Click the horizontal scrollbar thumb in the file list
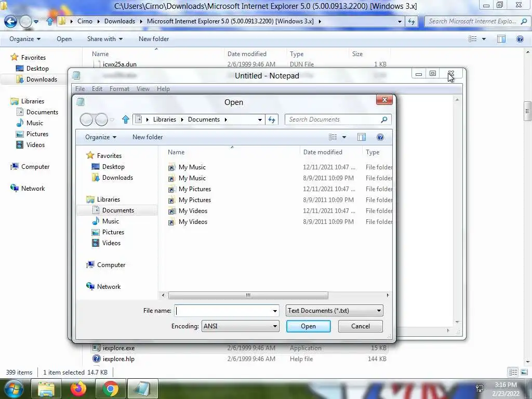This screenshot has width=532, height=399. 248,295
